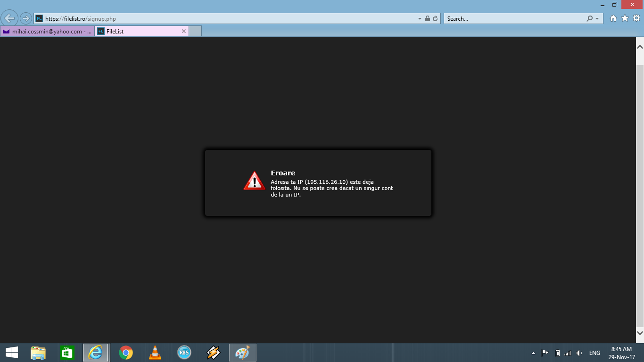Open VLC media player from the taskbar
The image size is (644, 362).
(155, 353)
